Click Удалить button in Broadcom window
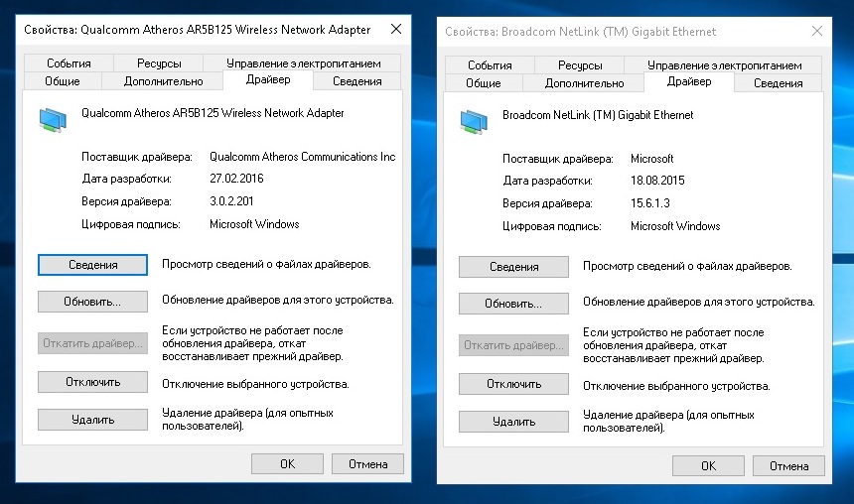854x504 pixels. tap(513, 422)
